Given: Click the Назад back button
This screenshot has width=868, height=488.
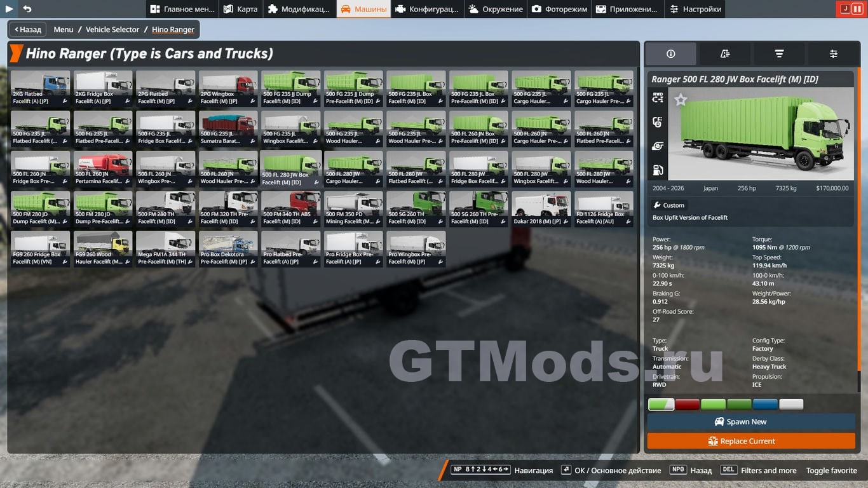Looking at the screenshot, I should point(27,29).
